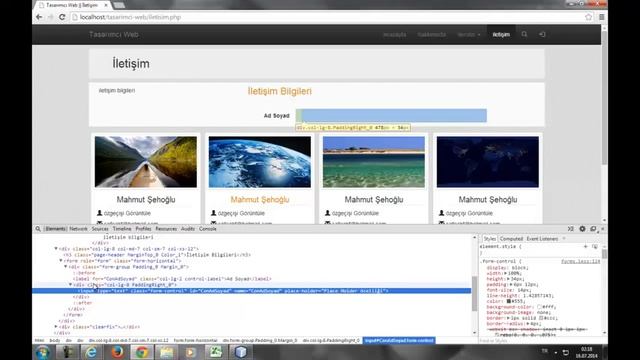Collapse the col-lg-8 PaddingRight_0 div node
Screen dimensions: 640x360
click(70, 284)
